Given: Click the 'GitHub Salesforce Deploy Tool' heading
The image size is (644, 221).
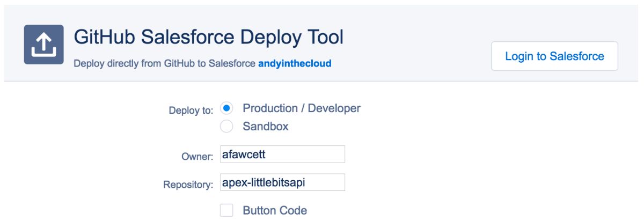Looking at the screenshot, I should point(208,38).
